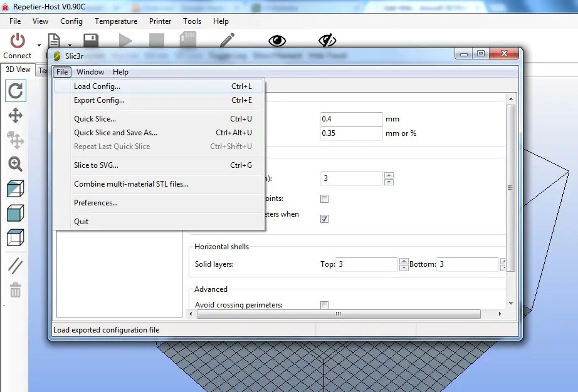Viewport: 578px width, 392px height.
Task: Click the Repetier-Host title bar icon
Action: (5, 7)
